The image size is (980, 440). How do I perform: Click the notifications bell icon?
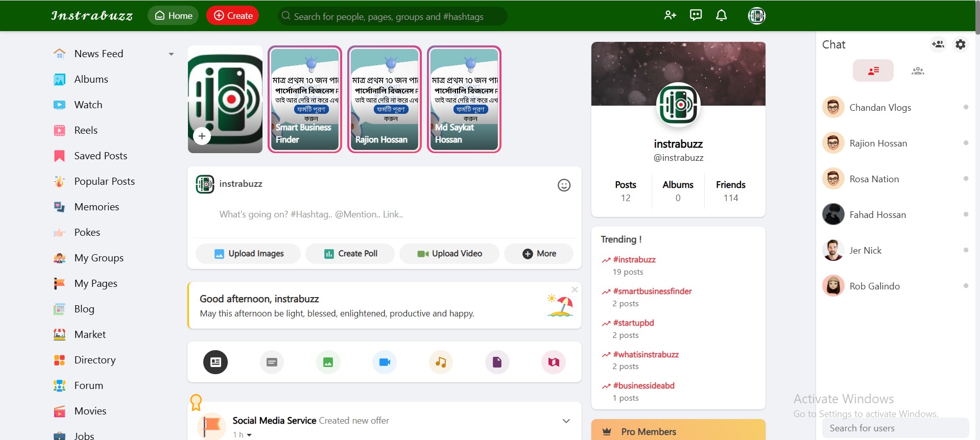(x=721, y=16)
